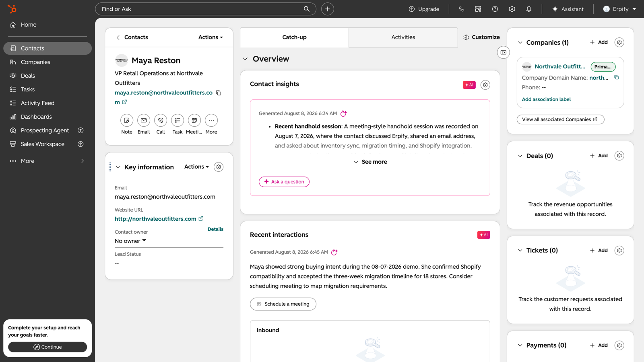Open the settings gear in top bar
Viewport: 644px width, 362px height.
[512, 9]
